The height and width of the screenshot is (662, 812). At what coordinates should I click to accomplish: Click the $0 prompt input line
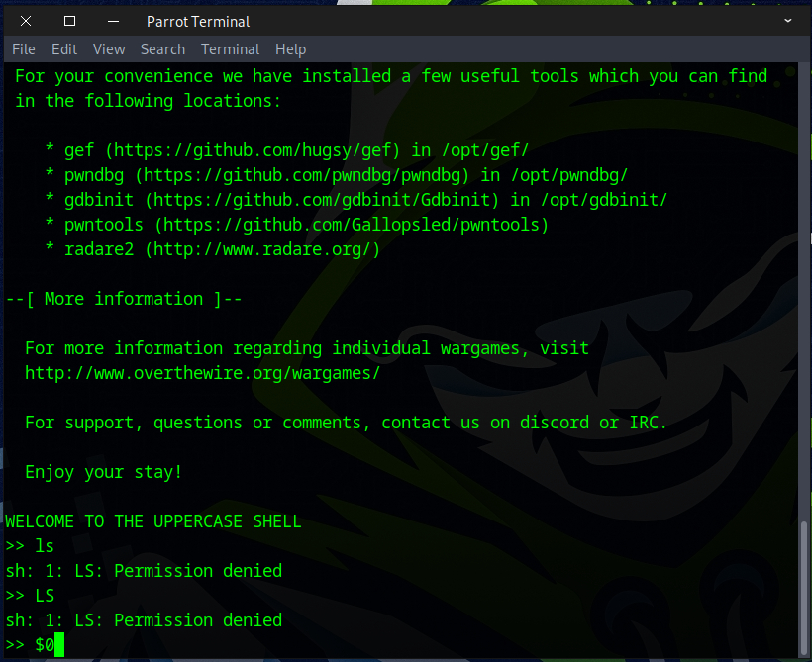[45, 645]
